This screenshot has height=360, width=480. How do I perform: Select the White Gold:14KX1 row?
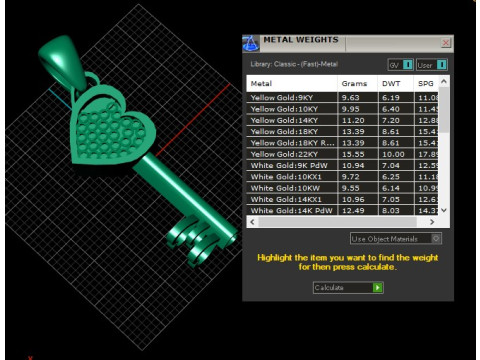click(343, 200)
